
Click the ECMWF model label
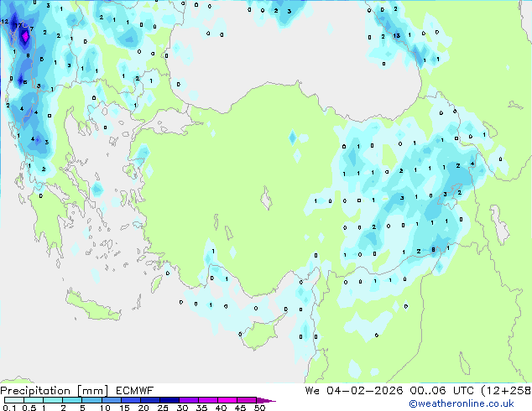click(135, 391)
